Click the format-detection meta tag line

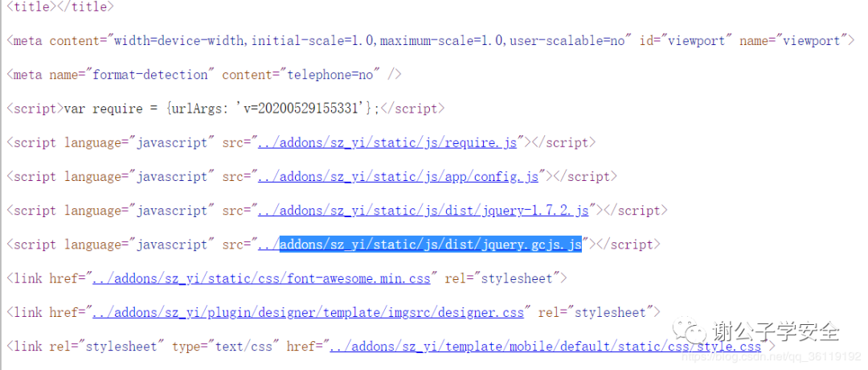[x=203, y=75]
